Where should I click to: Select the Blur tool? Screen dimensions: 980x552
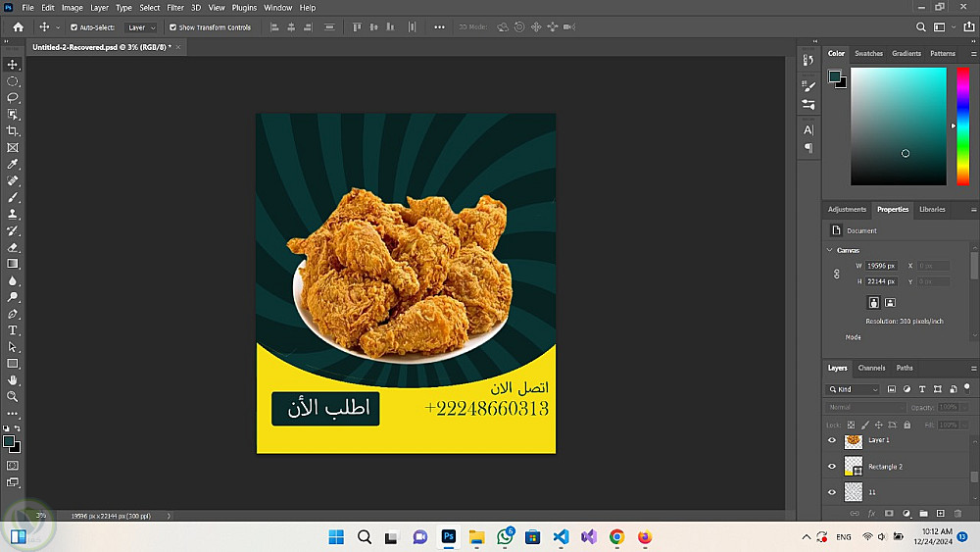(x=13, y=280)
